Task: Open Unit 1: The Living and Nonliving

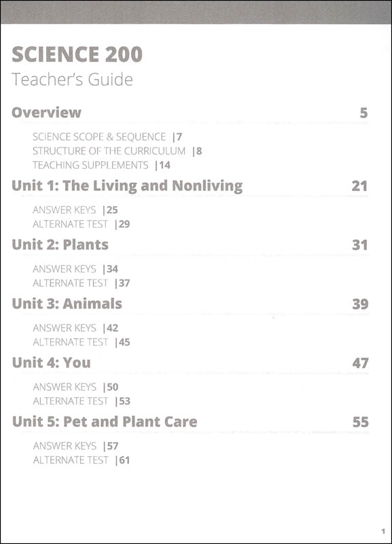Action: (127, 186)
